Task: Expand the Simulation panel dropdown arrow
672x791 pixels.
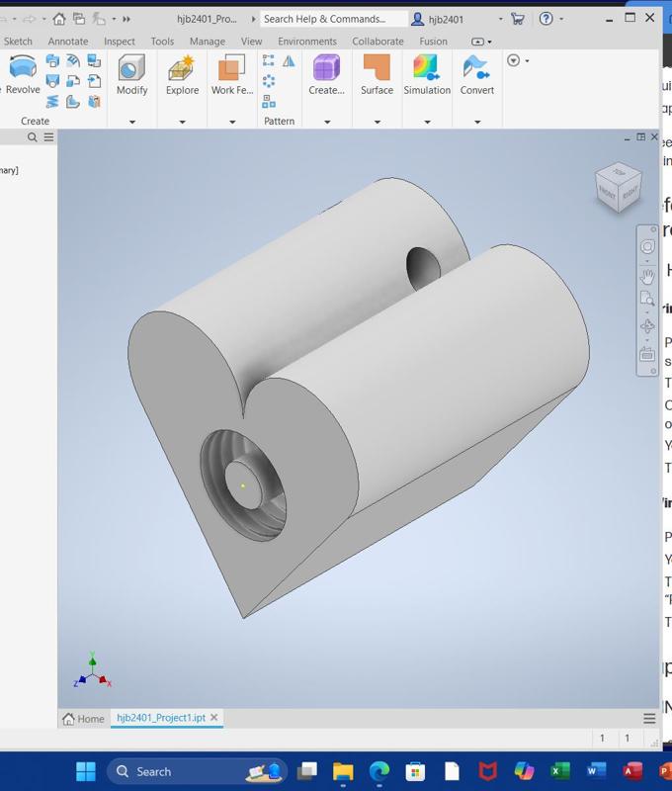Action: pos(427,122)
